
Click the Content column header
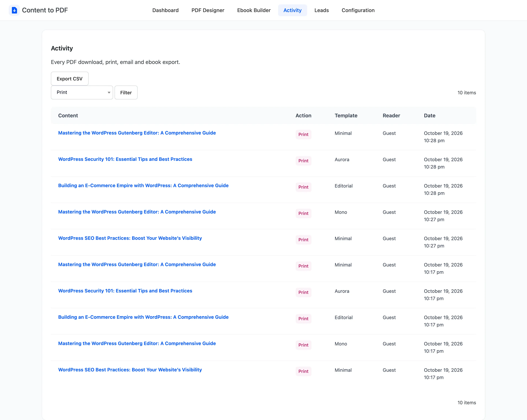point(68,116)
